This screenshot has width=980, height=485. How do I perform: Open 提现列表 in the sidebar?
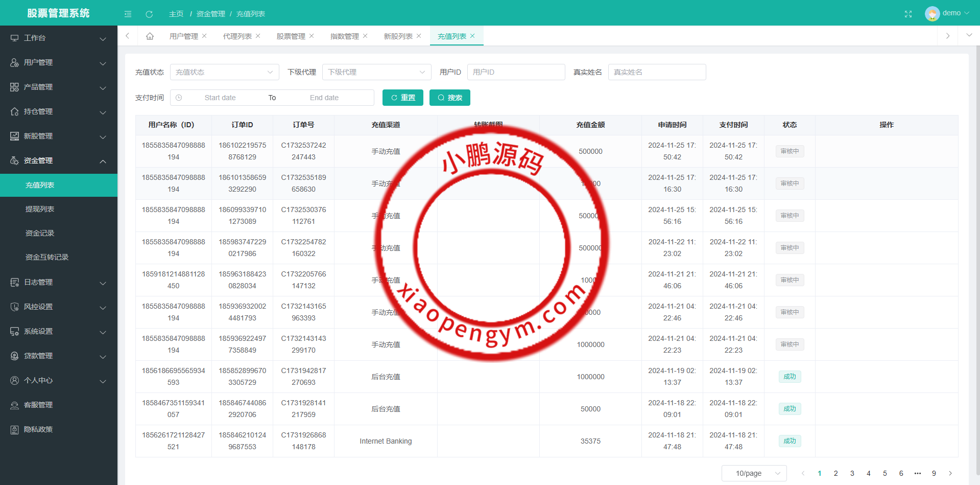click(x=40, y=209)
